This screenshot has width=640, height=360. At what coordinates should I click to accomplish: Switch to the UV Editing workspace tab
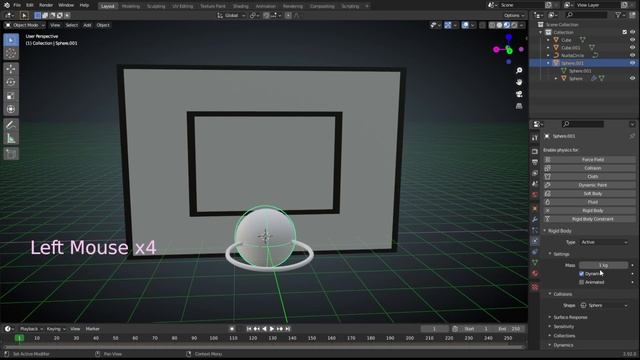[x=182, y=6]
